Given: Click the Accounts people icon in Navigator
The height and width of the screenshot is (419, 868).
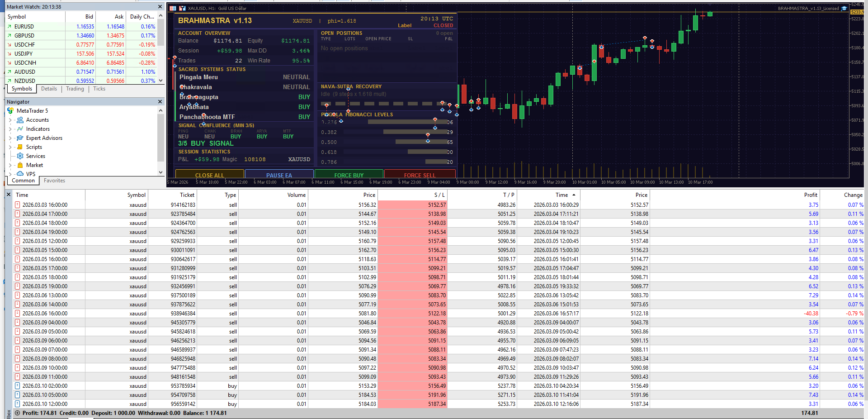Looking at the screenshot, I should [20, 120].
